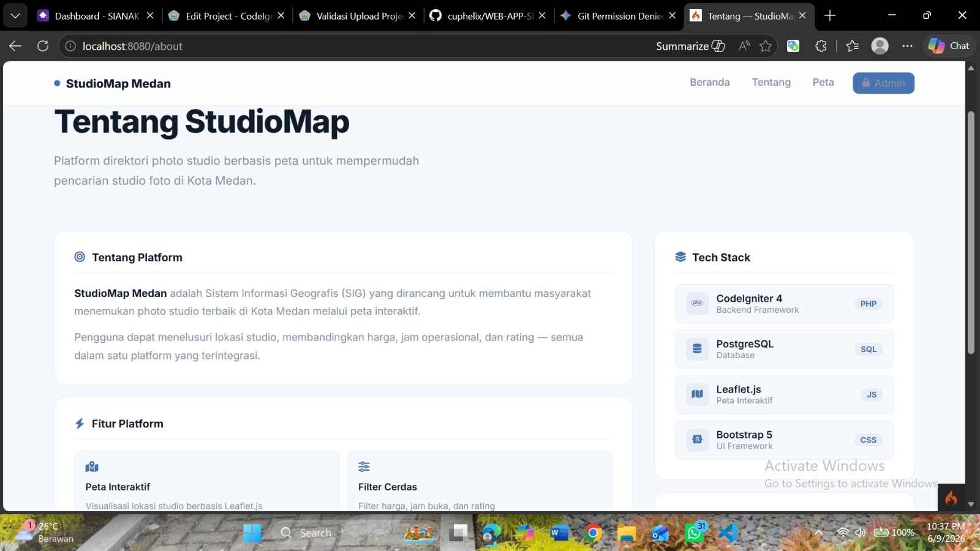
Task: Click the Leaflet.js map icon
Action: [697, 394]
